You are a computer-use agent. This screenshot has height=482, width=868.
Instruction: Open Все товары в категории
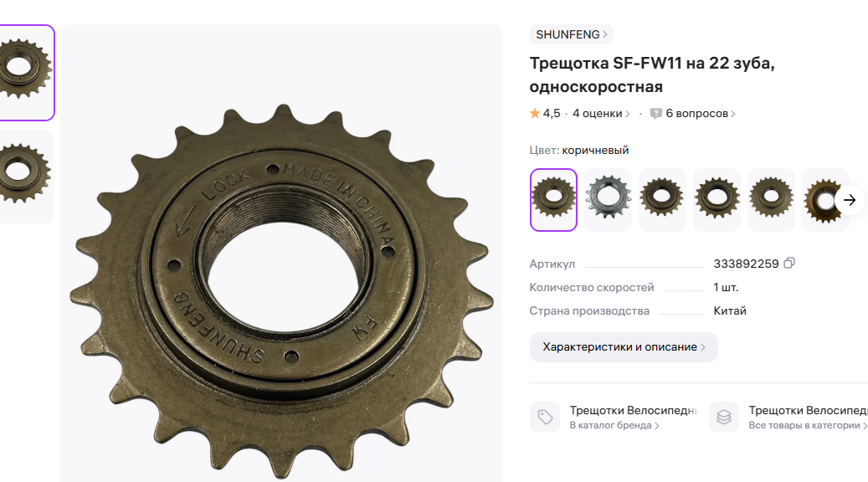click(808, 426)
